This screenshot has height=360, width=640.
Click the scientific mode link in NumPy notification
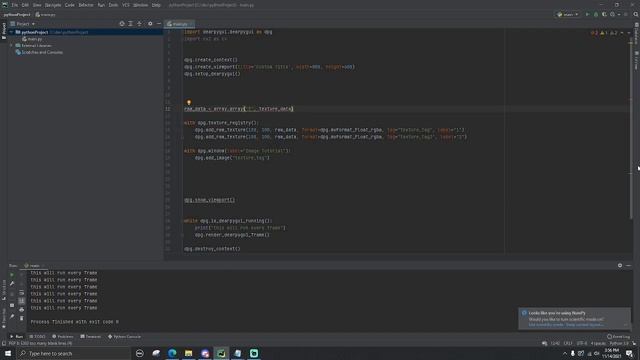pos(546,325)
